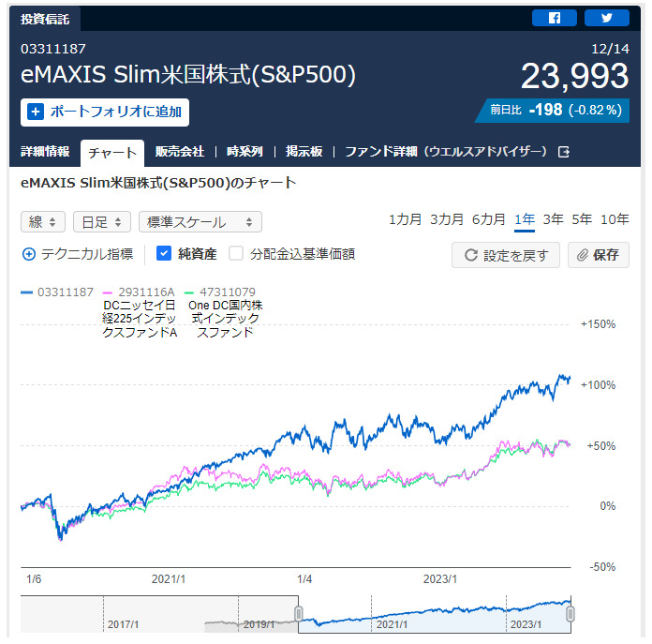Screen dimensions: 652x644
Task: Click the reload icon in 設定を戻す
Action: tap(470, 255)
